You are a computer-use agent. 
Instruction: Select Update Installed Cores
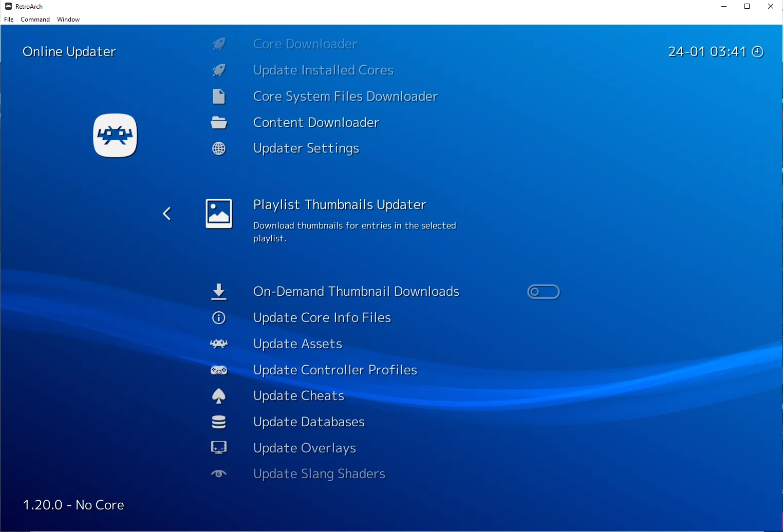pos(323,70)
